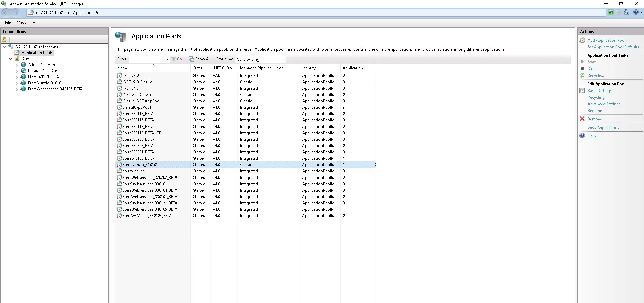Image resolution: width=644 pixels, height=303 pixels.
Task: Click the Stop application pool icon
Action: point(582,69)
